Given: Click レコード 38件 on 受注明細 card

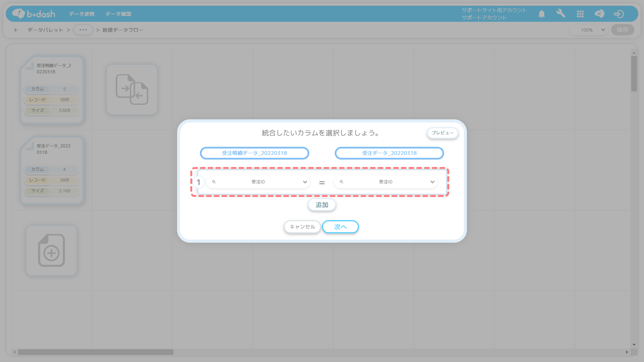Looking at the screenshot, I should point(52,100).
